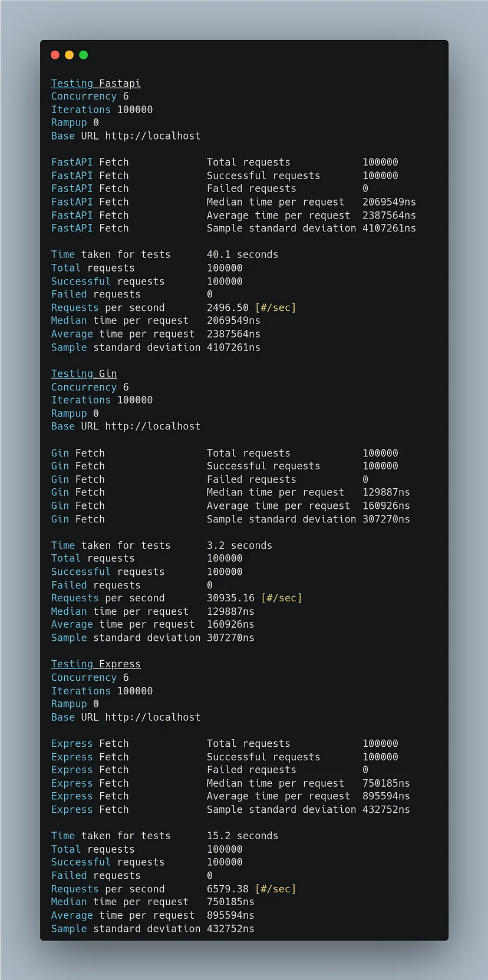
Task: Click Express Fetch median time 750185ns
Action: [x=386, y=783]
